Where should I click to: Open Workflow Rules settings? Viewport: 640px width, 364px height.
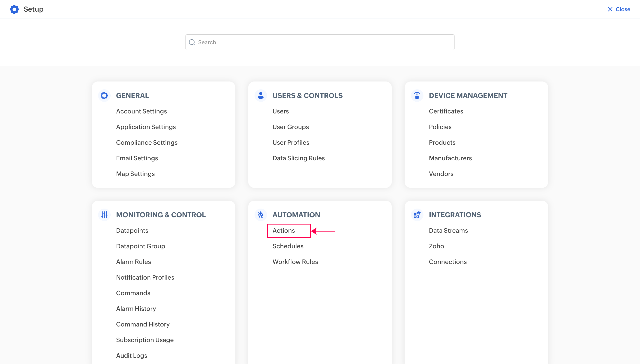pos(295,262)
